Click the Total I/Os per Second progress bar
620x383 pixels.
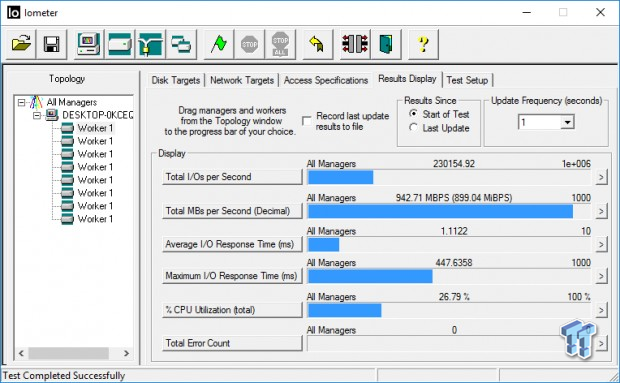(x=449, y=177)
